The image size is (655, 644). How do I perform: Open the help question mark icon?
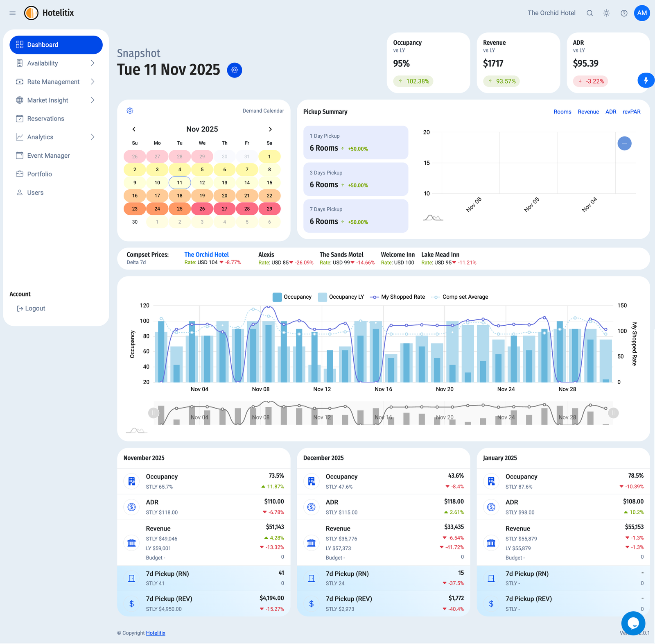click(x=623, y=13)
